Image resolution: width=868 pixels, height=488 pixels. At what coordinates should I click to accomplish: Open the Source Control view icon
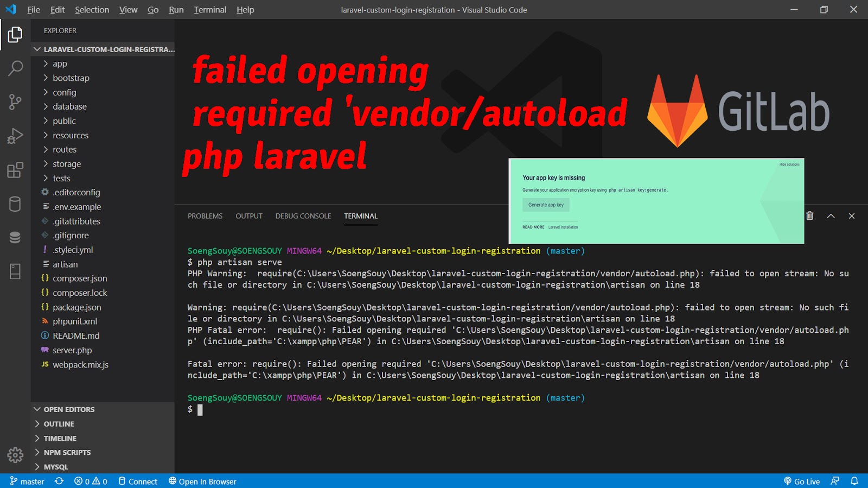point(15,102)
